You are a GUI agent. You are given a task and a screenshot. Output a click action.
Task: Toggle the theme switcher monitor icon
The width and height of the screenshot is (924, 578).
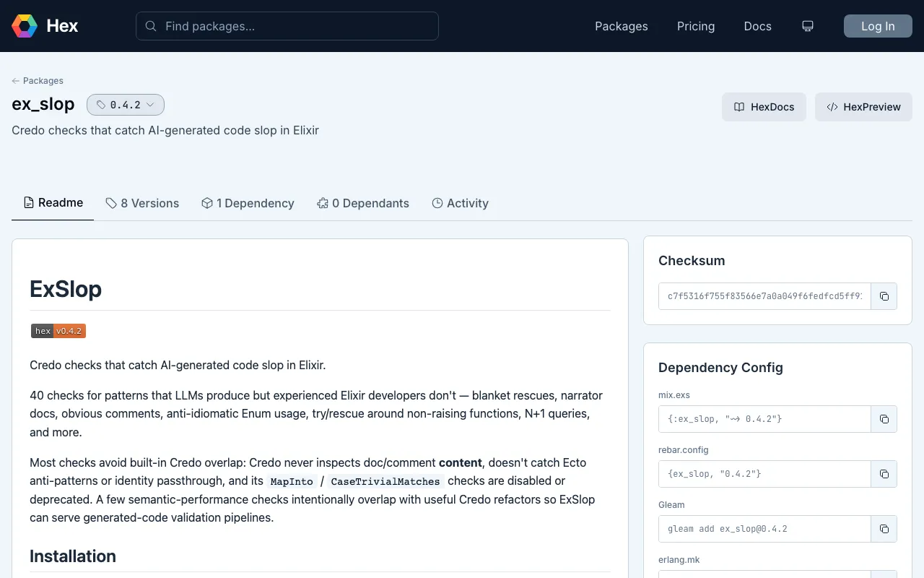(808, 26)
